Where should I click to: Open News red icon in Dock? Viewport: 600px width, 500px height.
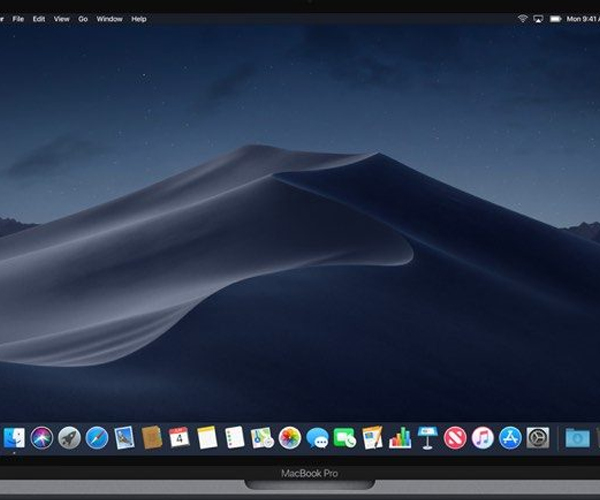[455, 437]
